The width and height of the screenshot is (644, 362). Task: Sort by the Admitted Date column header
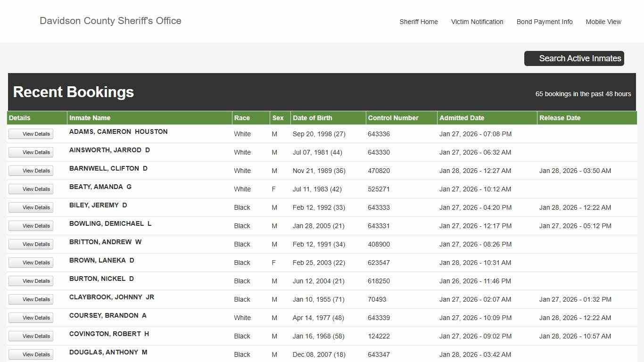click(x=462, y=118)
